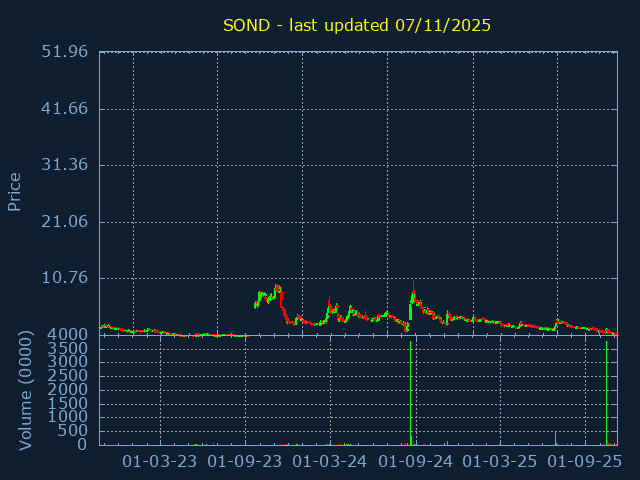This screenshot has height=480, width=640.
Task: Click the tall green volume spike near 01-09-24
Action: click(x=410, y=392)
